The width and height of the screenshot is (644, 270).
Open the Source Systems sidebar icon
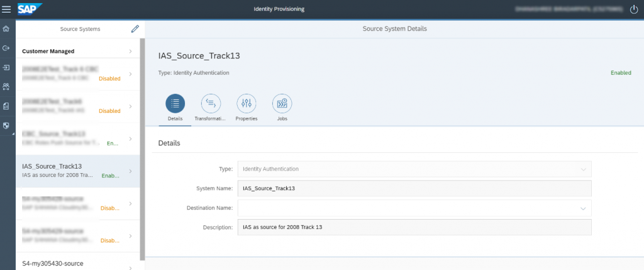pos(6,48)
